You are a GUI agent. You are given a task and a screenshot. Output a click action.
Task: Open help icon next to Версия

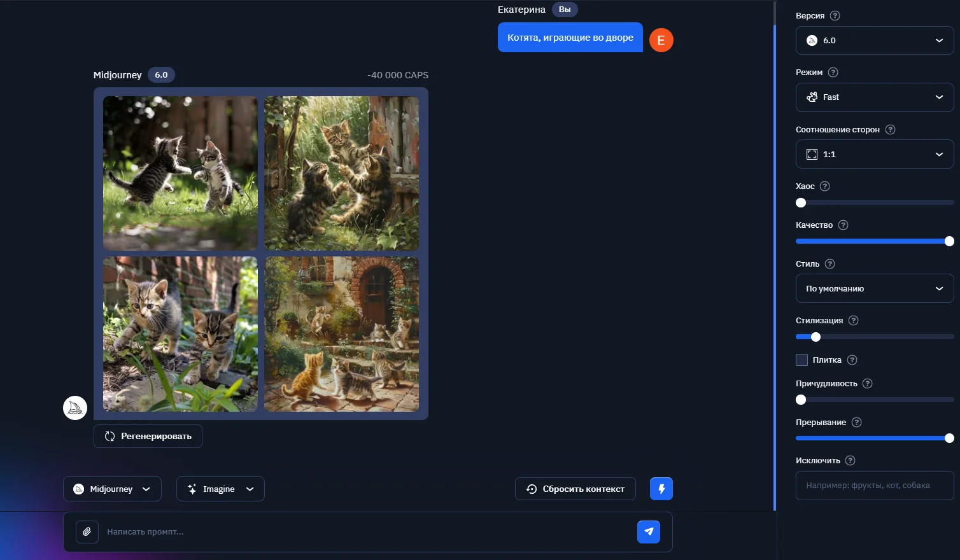coord(835,16)
